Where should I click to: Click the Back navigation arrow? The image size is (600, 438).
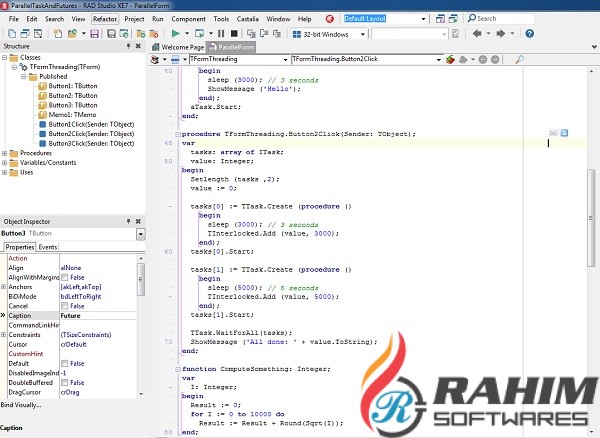coord(477,34)
